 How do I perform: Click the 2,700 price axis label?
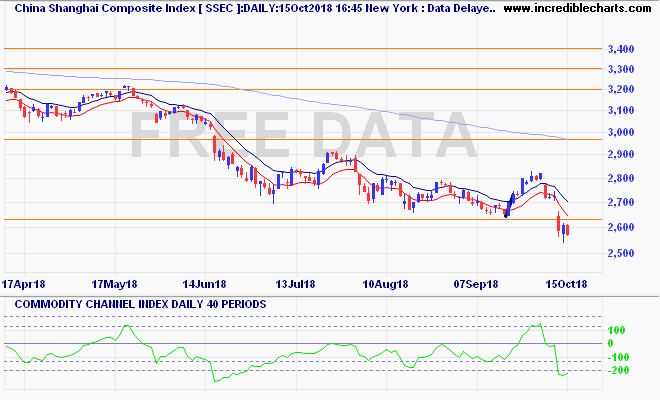[621, 203]
